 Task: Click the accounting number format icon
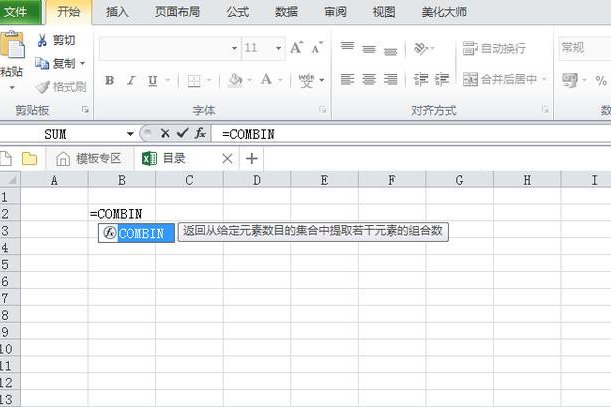570,80
